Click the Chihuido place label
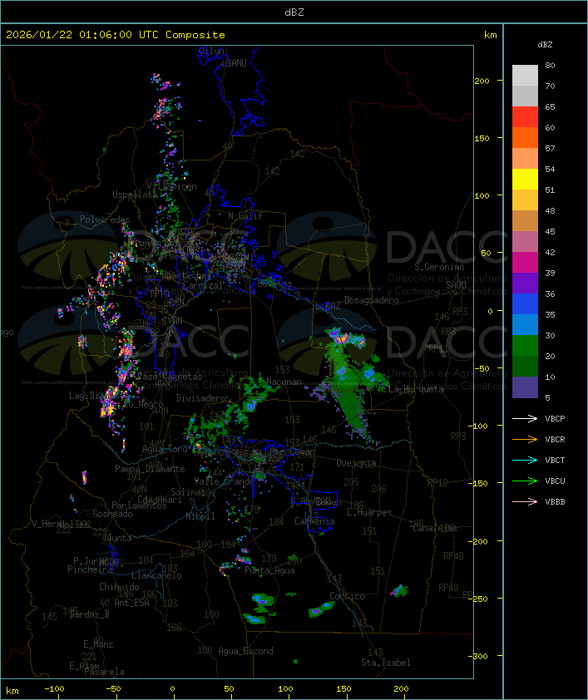 [119, 587]
